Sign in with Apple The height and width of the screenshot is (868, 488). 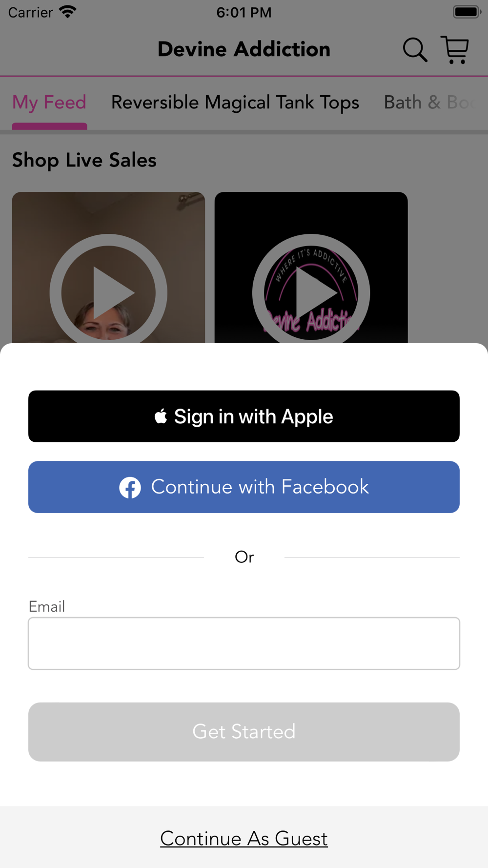pos(244,416)
